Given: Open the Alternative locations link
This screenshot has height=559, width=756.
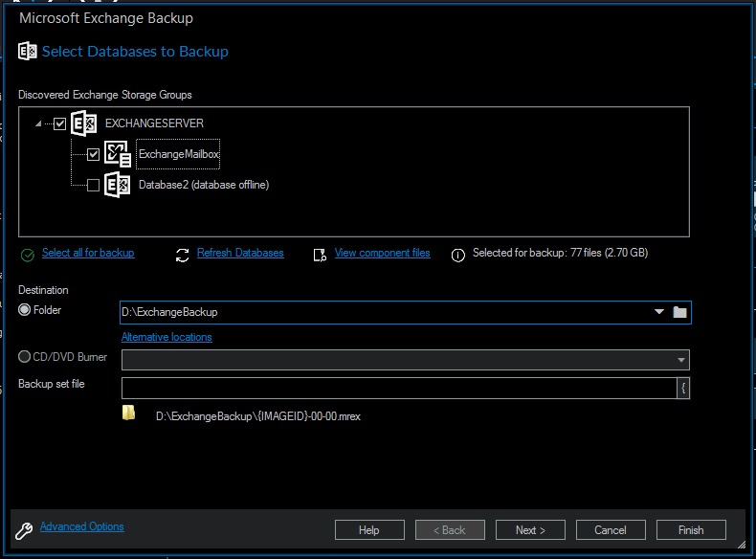Looking at the screenshot, I should coord(167,337).
